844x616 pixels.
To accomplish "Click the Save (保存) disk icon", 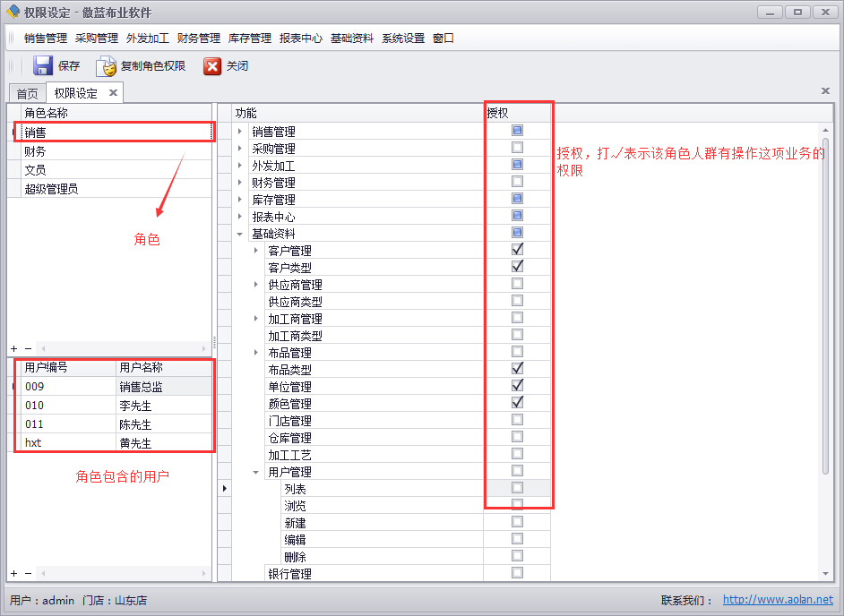I will [x=42, y=64].
